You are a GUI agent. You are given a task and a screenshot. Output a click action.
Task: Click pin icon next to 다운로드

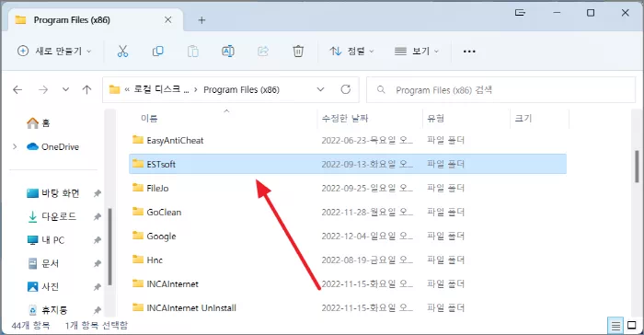click(98, 216)
